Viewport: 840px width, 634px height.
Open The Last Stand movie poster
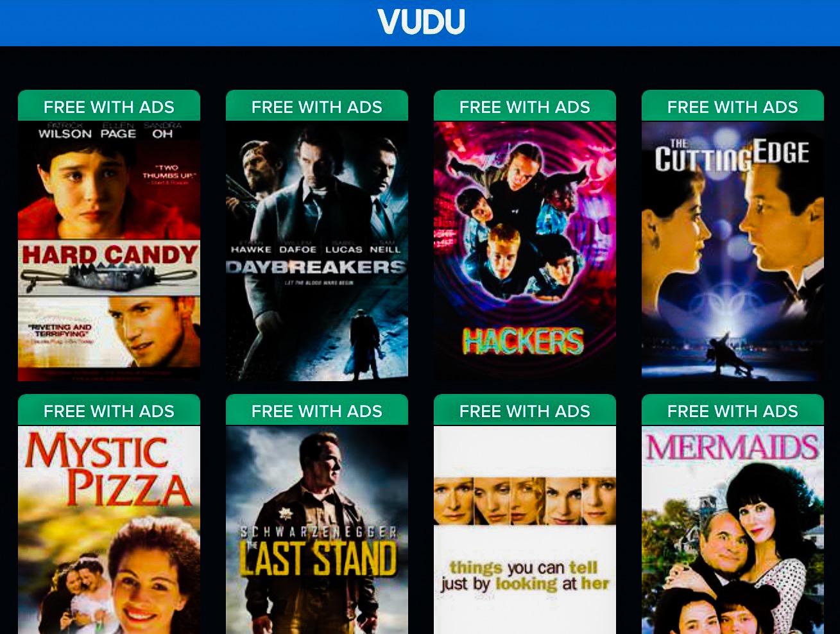[x=317, y=529]
